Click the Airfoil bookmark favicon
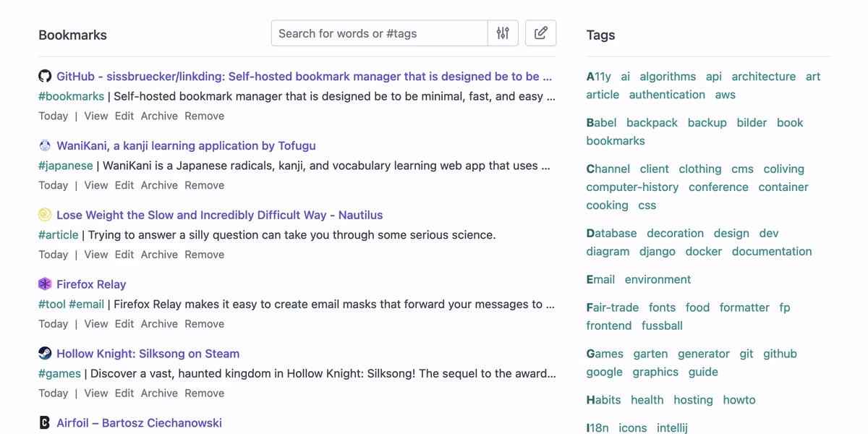Viewport: 868px width, 434px height. (x=45, y=423)
